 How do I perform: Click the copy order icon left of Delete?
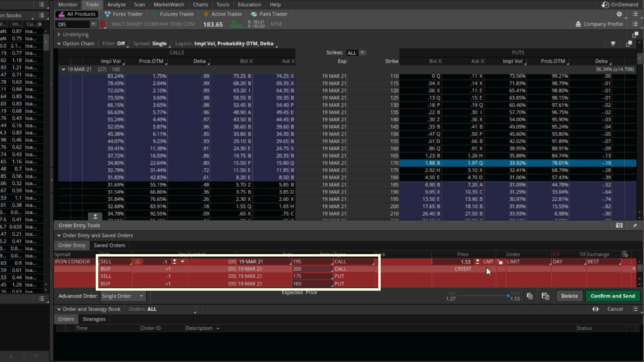click(530, 296)
